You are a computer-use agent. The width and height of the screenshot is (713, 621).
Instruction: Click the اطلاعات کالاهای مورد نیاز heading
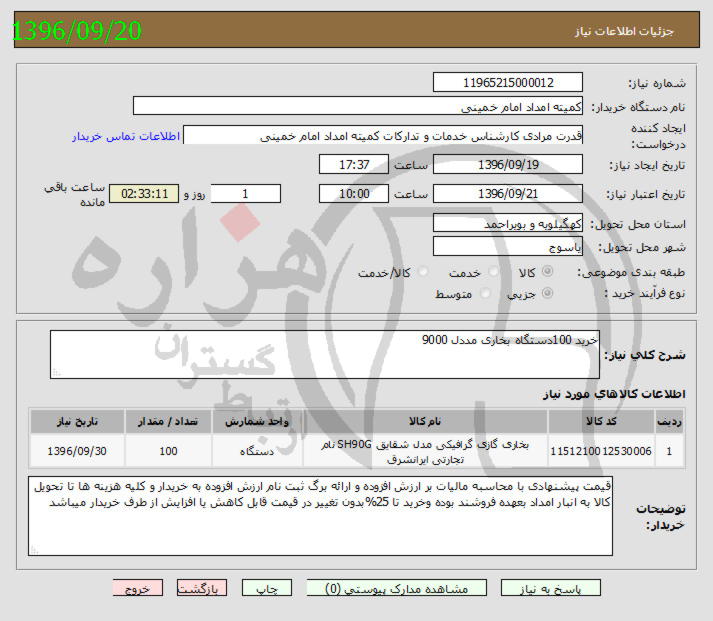pos(614,394)
